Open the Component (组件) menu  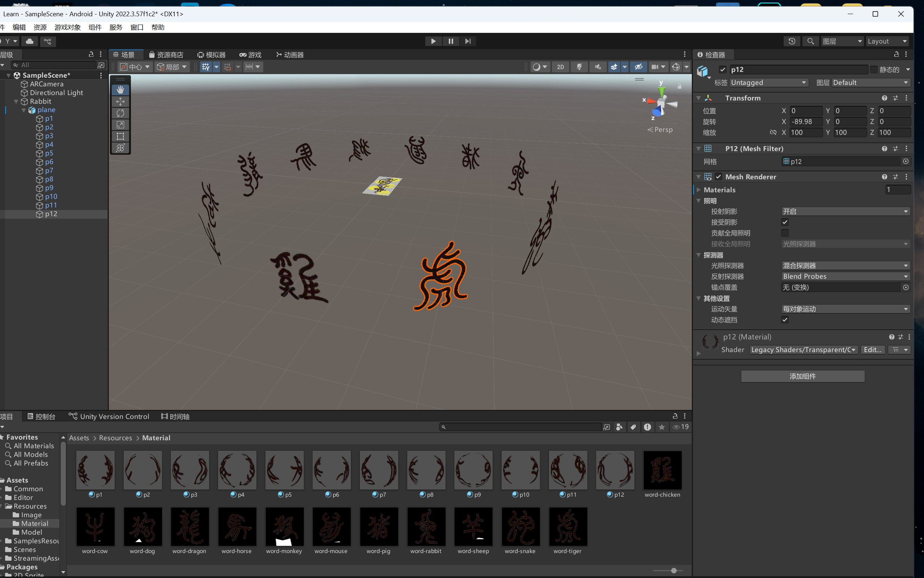[95, 27]
